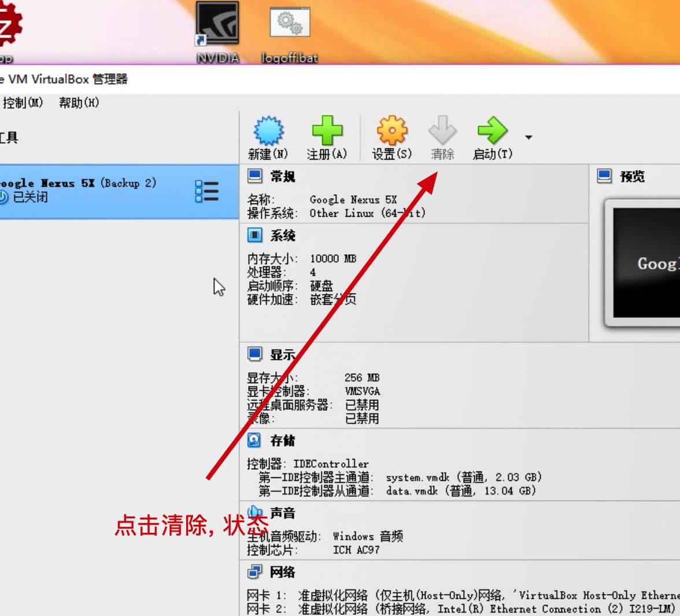Click the 工具 tools entry in sidebar
Screen dimensions: 680x616
[x=9, y=138]
